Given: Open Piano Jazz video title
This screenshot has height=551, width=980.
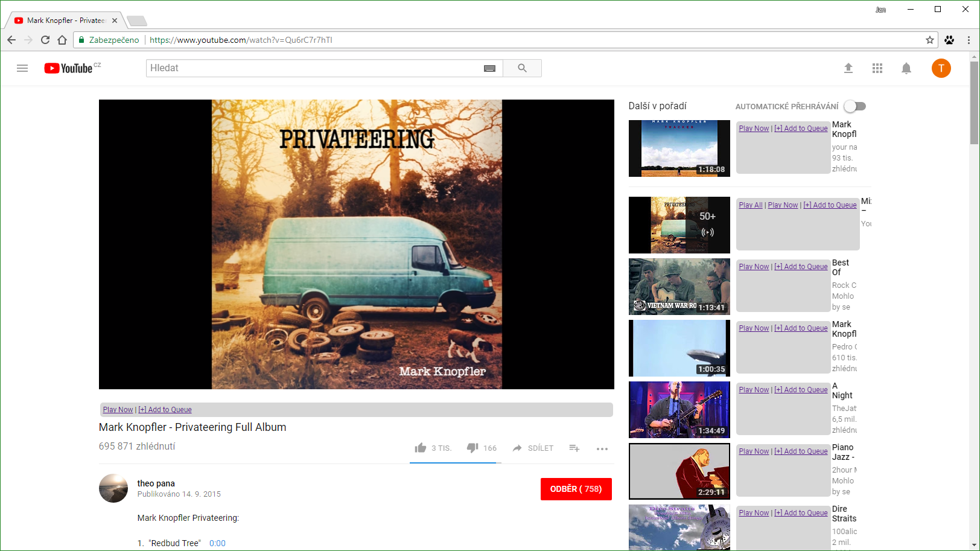Looking at the screenshot, I should tap(844, 452).
